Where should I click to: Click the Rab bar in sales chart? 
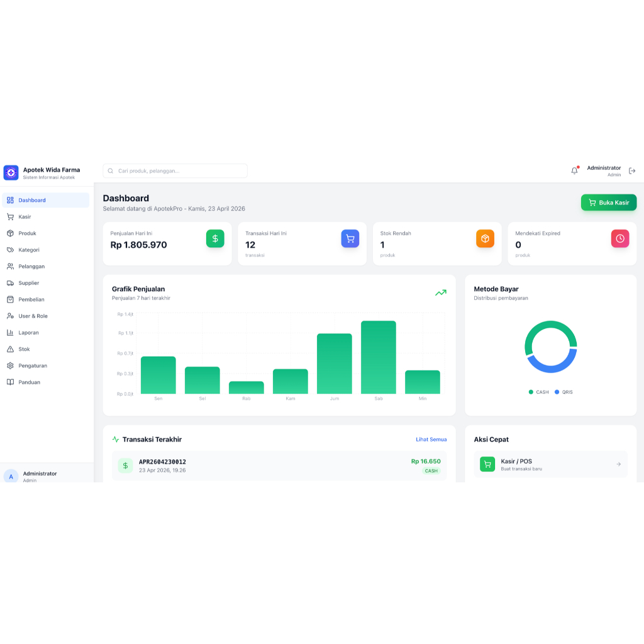click(247, 387)
